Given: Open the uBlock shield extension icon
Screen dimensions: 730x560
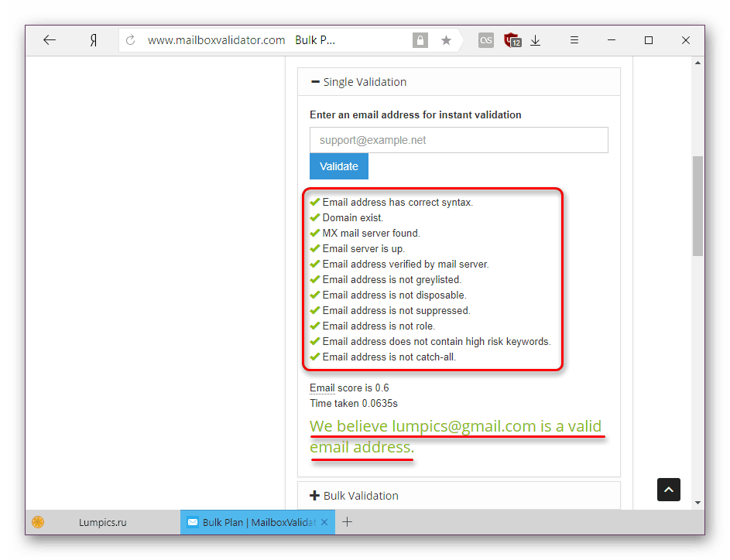Looking at the screenshot, I should click(x=512, y=40).
